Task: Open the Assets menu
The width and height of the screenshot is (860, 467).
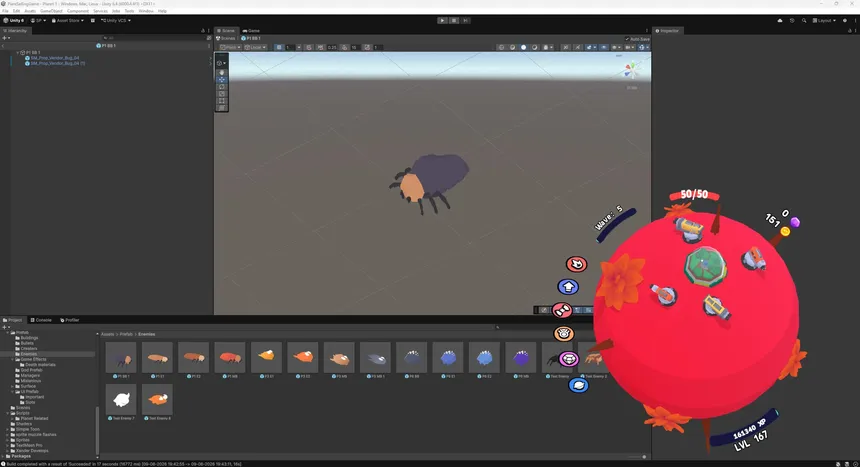Action: pos(30,11)
